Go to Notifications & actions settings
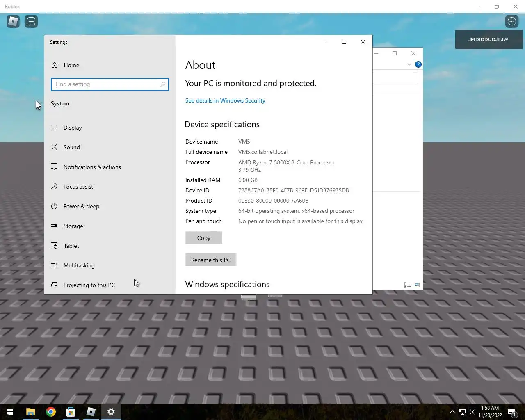Image resolution: width=525 pixels, height=420 pixels. [x=110, y=167]
